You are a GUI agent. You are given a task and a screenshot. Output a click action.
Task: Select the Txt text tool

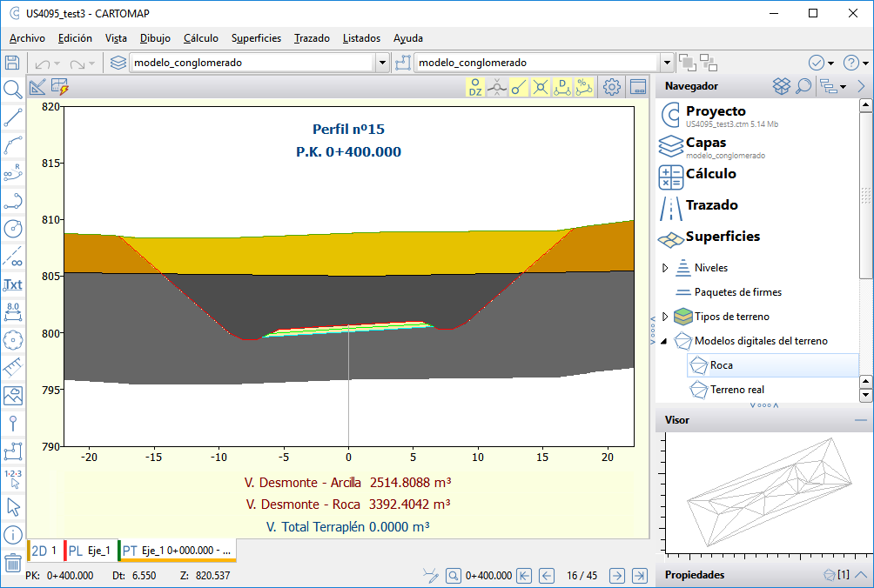[x=12, y=284]
